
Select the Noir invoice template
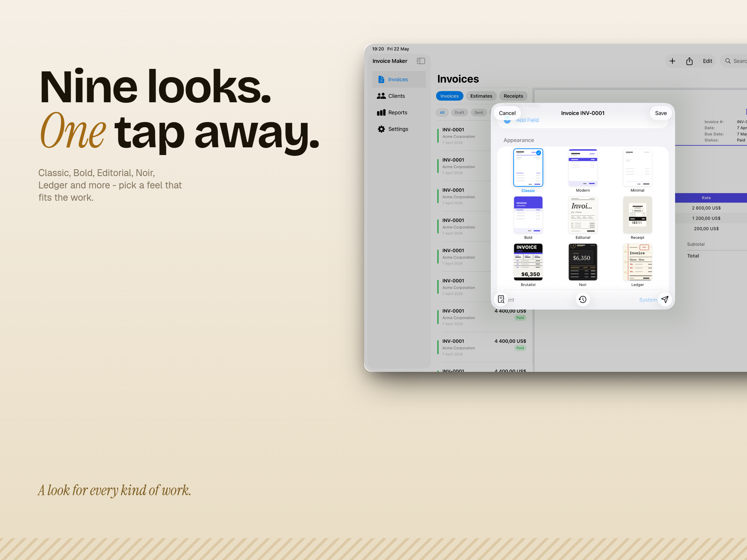pos(583,262)
